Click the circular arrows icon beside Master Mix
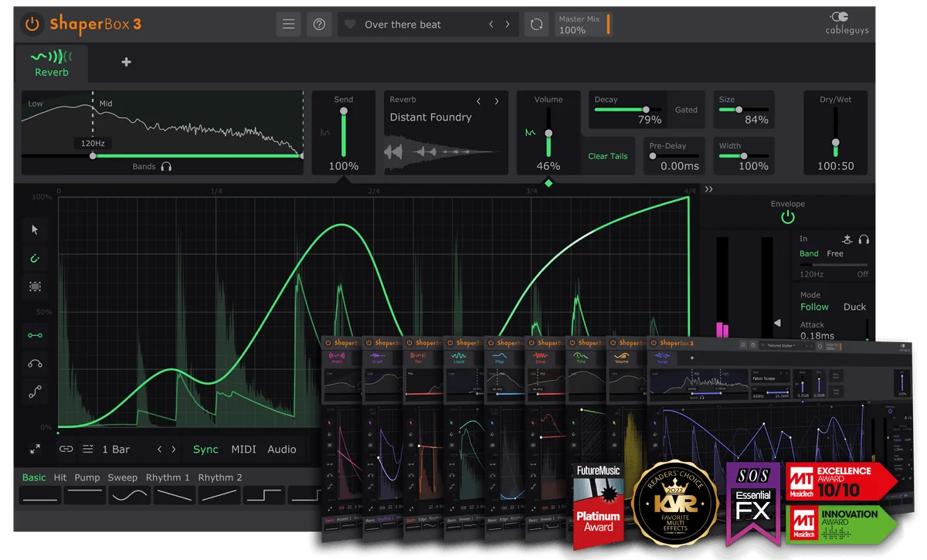The image size is (927, 560). [536, 25]
